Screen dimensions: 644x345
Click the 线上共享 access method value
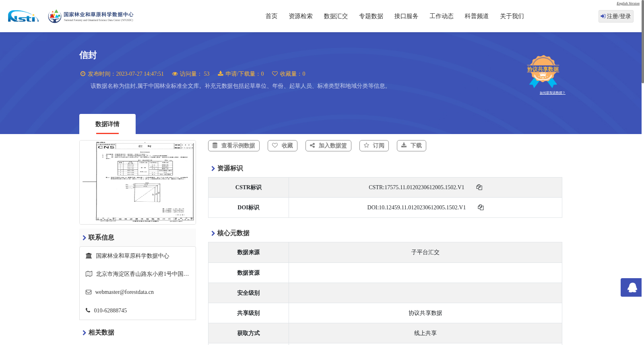tap(425, 333)
